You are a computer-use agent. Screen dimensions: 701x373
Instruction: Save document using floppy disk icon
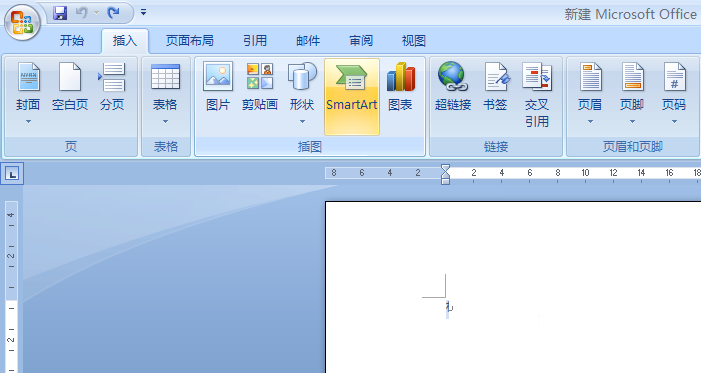60,13
